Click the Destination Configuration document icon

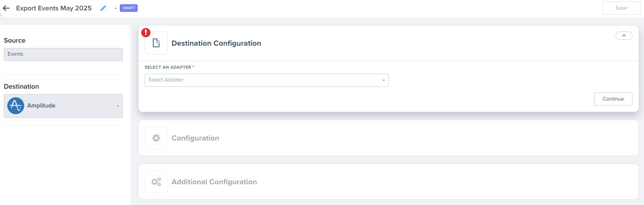coord(156,43)
